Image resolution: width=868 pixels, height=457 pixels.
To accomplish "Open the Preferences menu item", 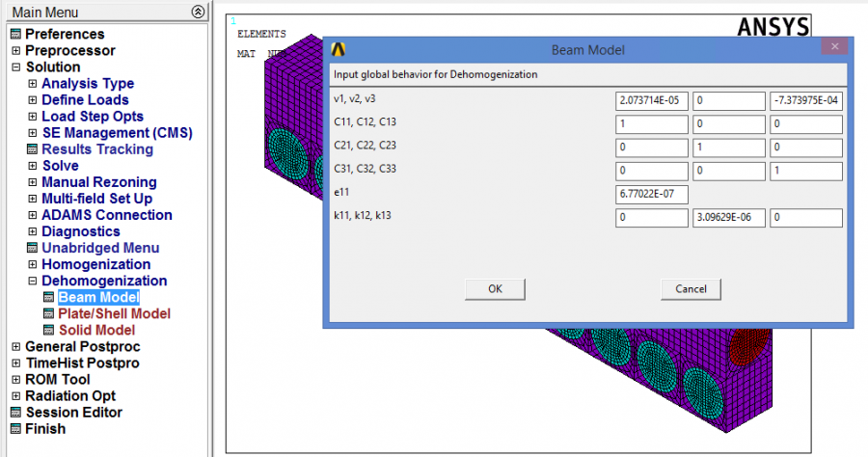I will point(65,34).
